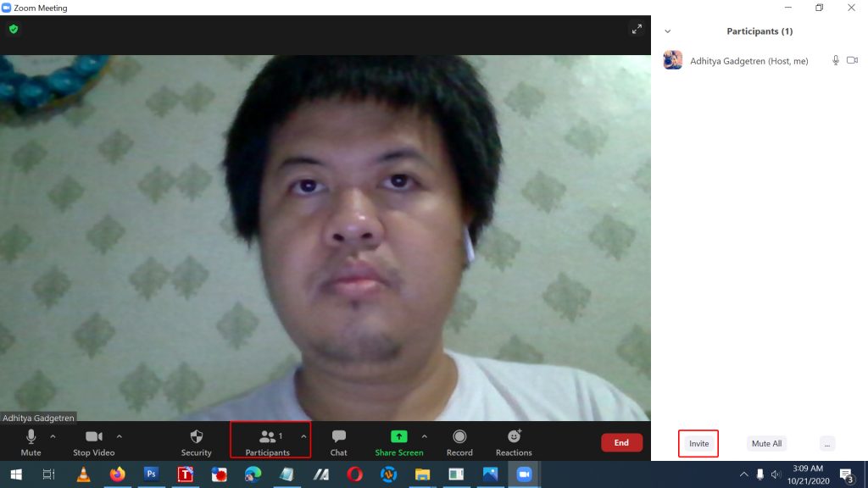This screenshot has height=488, width=868.
Task: Expand audio options next to Mute
Action: pos(53,436)
